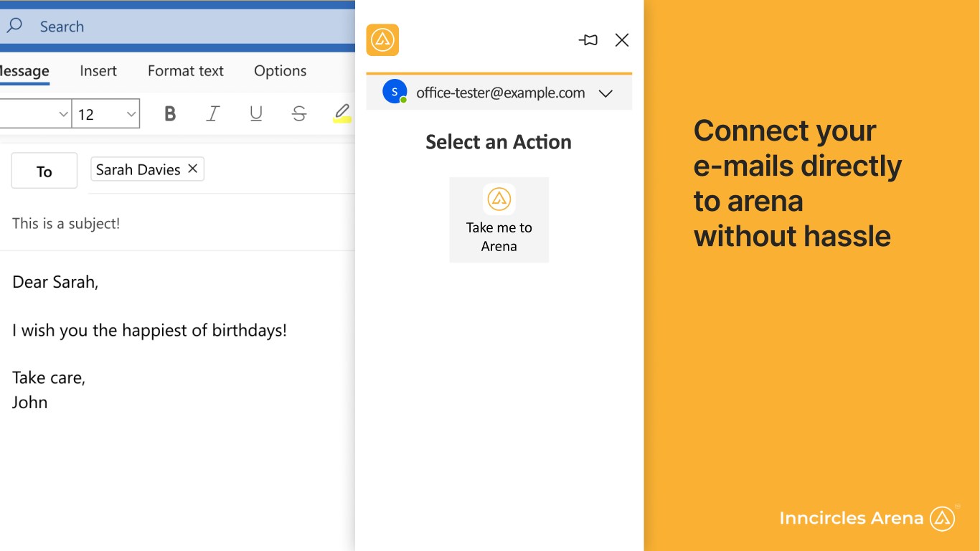
Task: Click the subject line field
Action: (x=177, y=224)
